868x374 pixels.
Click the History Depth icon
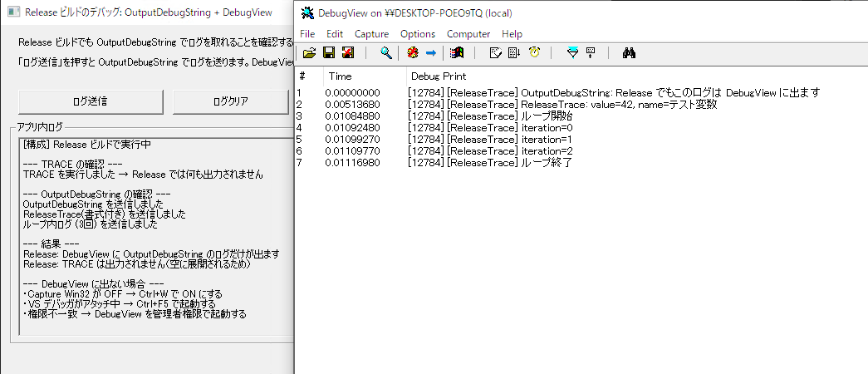coord(591,53)
